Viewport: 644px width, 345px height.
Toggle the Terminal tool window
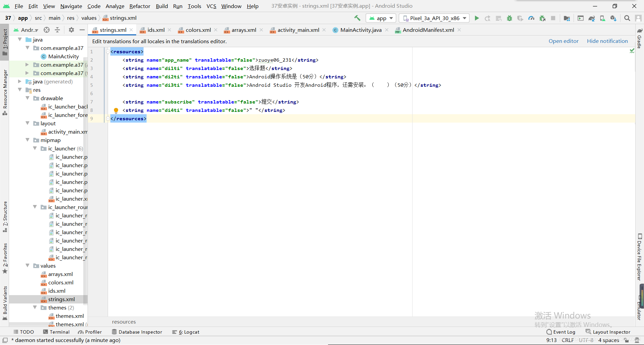(56, 332)
